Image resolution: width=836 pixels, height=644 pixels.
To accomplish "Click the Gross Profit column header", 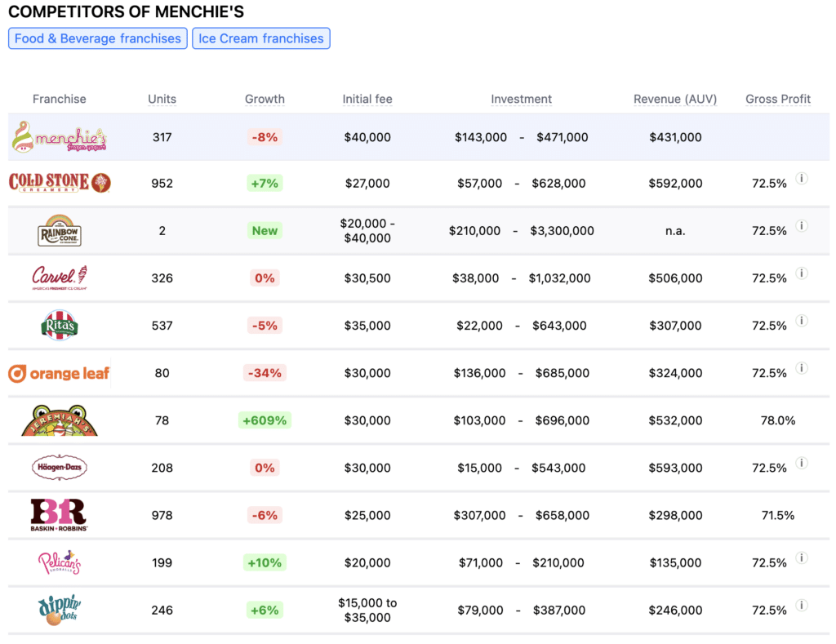I will pos(778,99).
